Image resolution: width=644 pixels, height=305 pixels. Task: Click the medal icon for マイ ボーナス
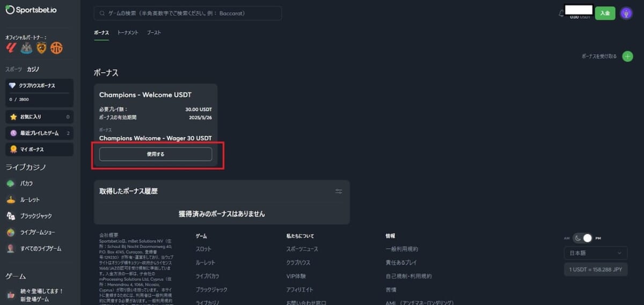(x=13, y=149)
